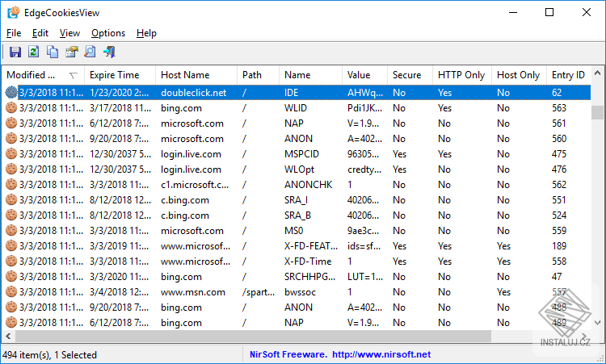
Task: Sort by the Expire Time column header
Action: point(114,75)
